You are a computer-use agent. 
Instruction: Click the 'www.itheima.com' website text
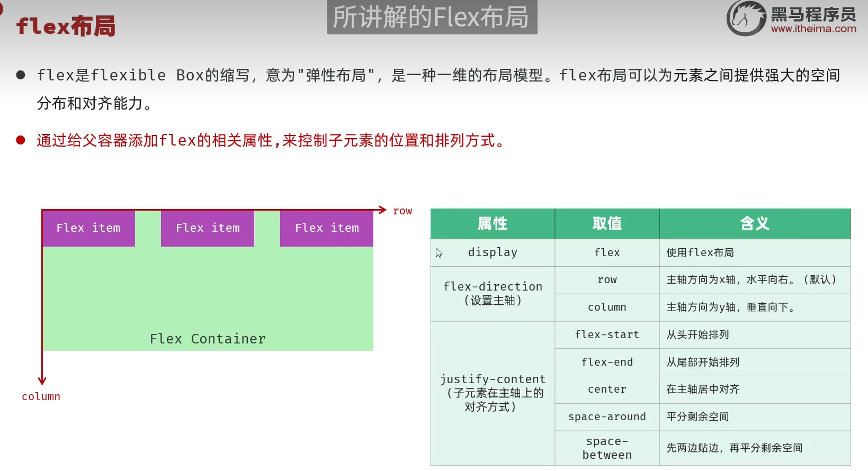[x=813, y=29]
